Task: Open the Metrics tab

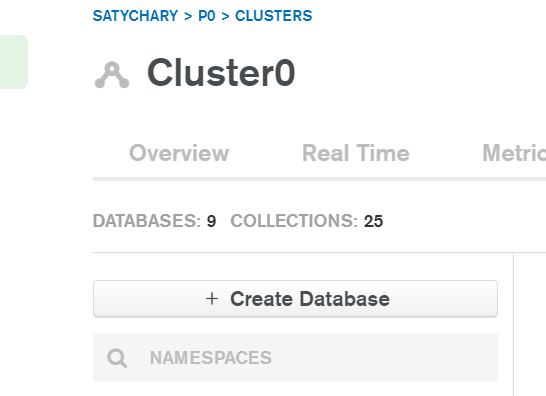Action: (514, 153)
